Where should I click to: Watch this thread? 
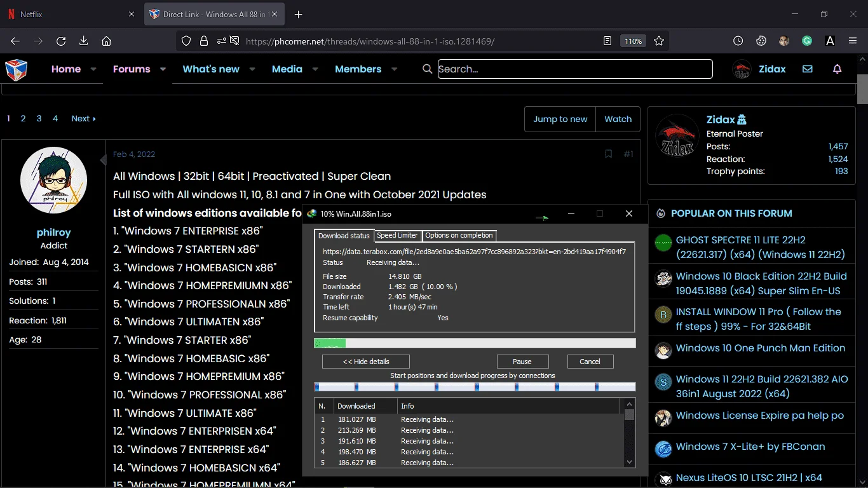click(618, 119)
